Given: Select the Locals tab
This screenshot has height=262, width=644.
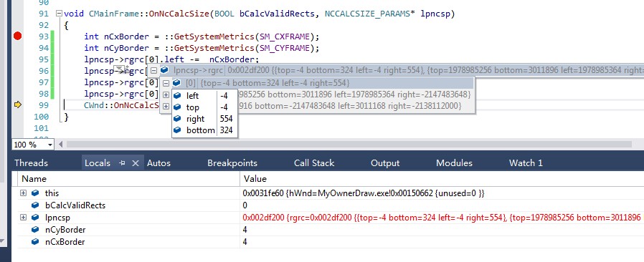Looking at the screenshot, I should click(x=98, y=162).
